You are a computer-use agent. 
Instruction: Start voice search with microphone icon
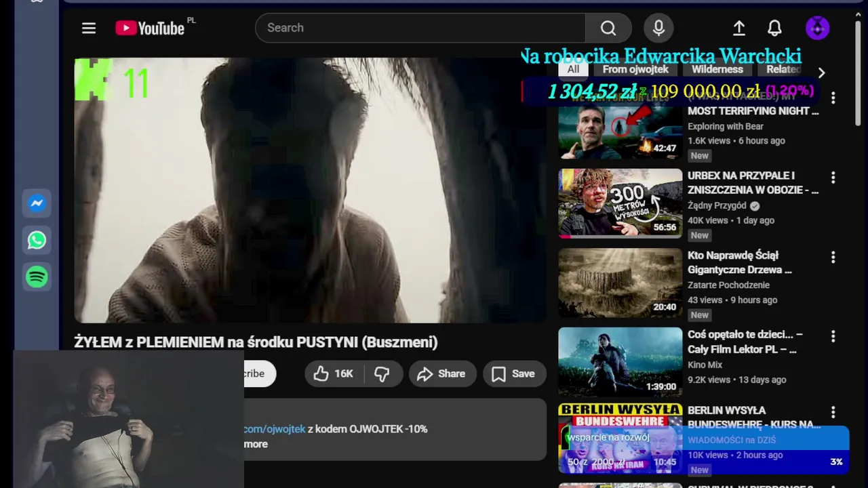(x=658, y=28)
